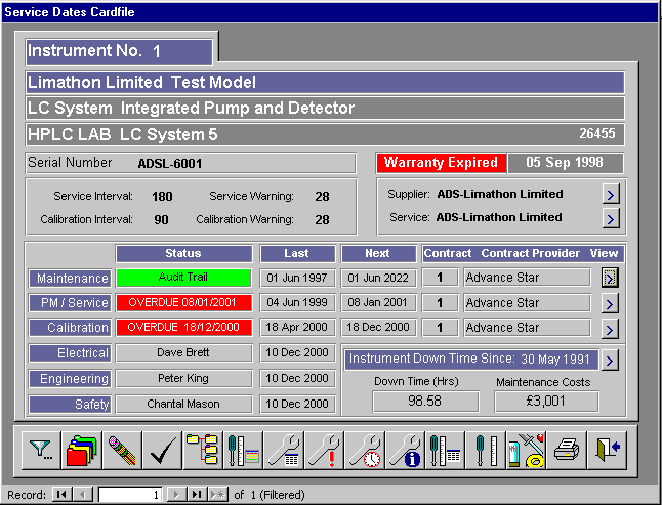This screenshot has height=505, width=662.
Task: Open Service ADS-Limathon details arrow
Action: (611, 218)
